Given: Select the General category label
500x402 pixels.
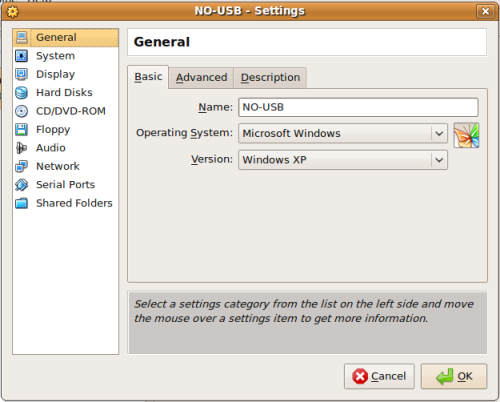Looking at the screenshot, I should tap(56, 37).
